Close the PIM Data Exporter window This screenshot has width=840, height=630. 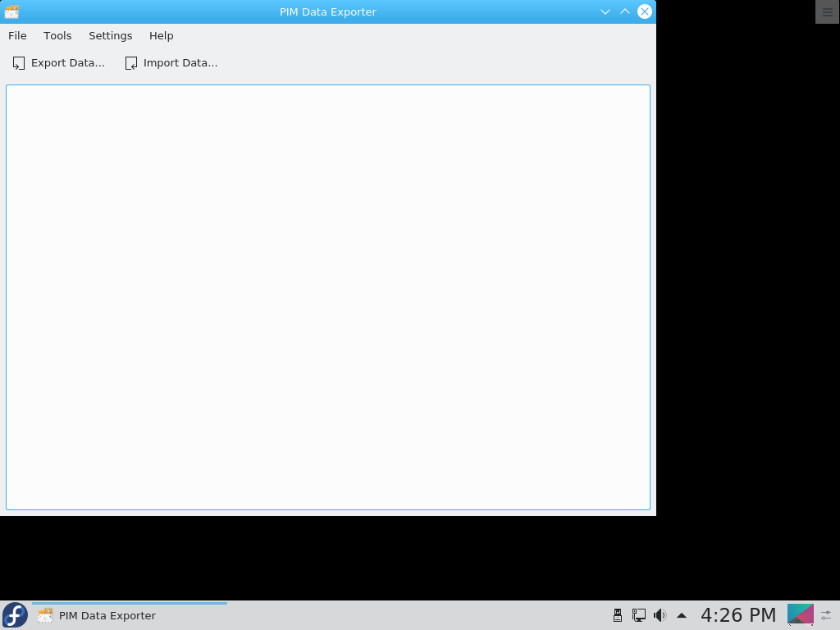(x=645, y=11)
